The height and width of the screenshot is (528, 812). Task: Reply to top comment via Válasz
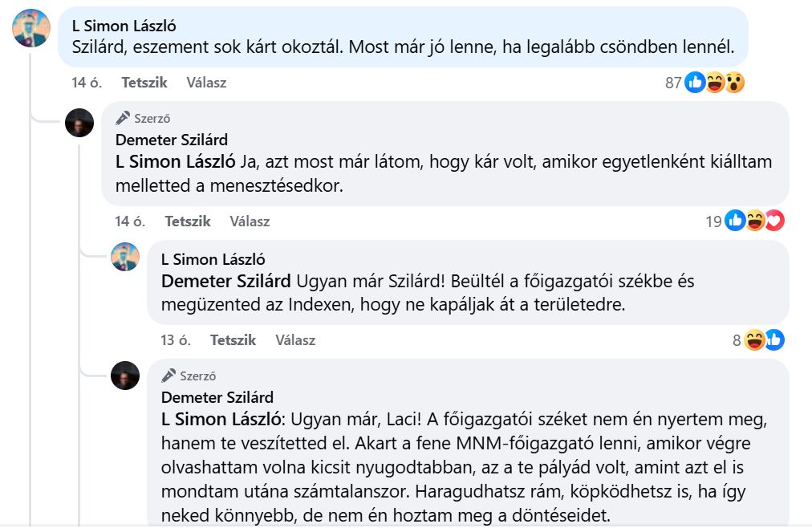tap(206, 82)
